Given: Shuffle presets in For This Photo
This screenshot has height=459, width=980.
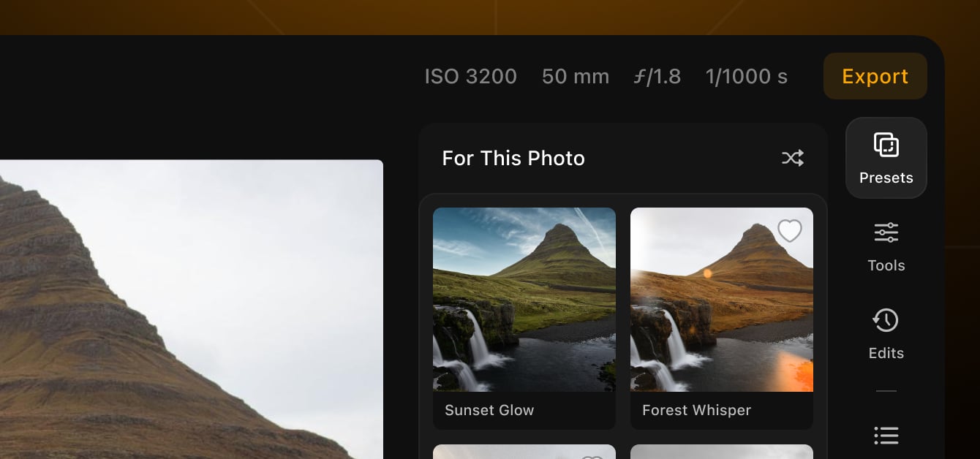Looking at the screenshot, I should [x=793, y=158].
